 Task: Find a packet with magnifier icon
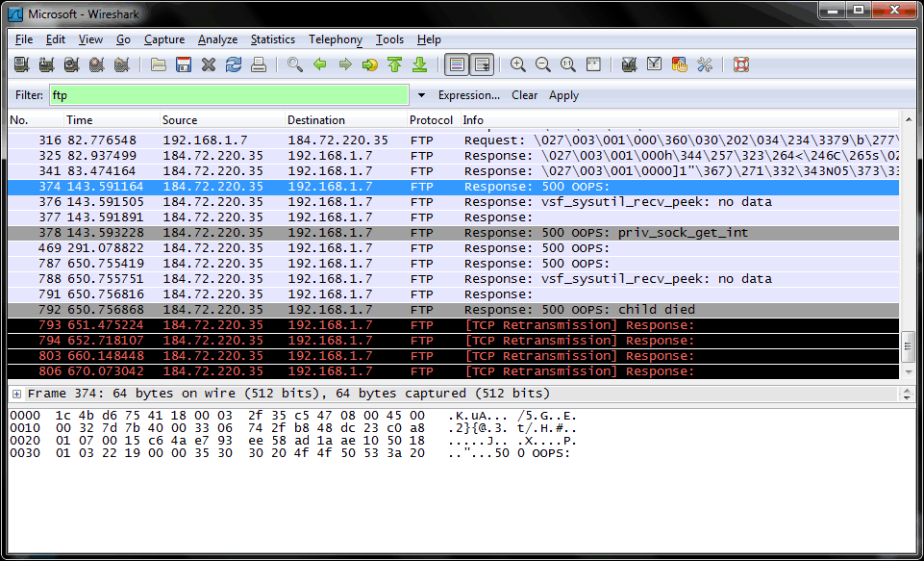click(x=295, y=64)
